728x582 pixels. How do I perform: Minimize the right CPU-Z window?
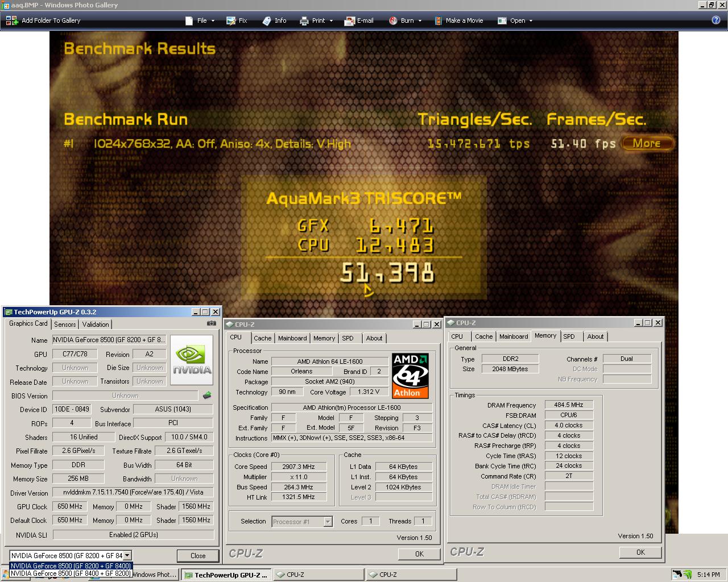tap(638, 323)
